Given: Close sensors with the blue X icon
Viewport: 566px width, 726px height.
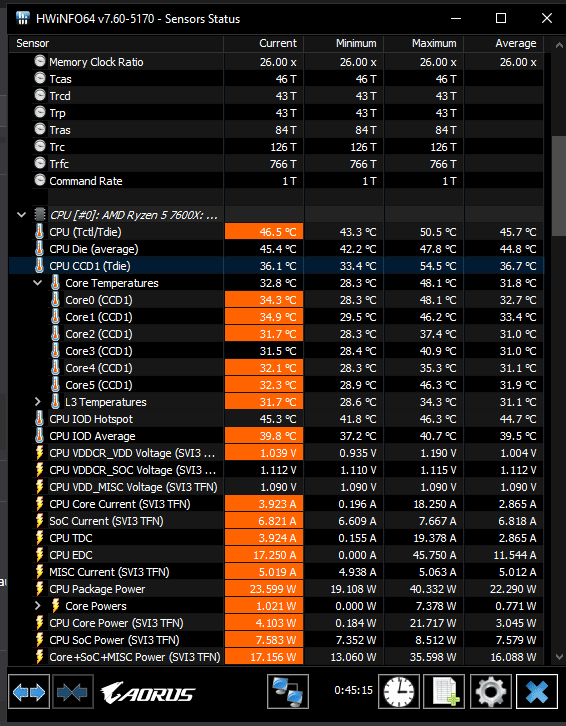Looking at the screenshot, I should point(537,692).
